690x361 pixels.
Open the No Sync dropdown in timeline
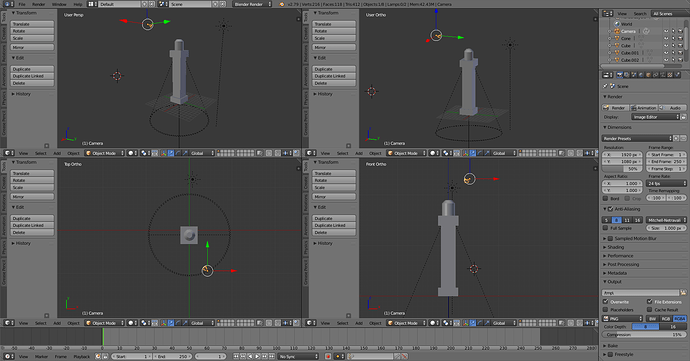coord(298,356)
